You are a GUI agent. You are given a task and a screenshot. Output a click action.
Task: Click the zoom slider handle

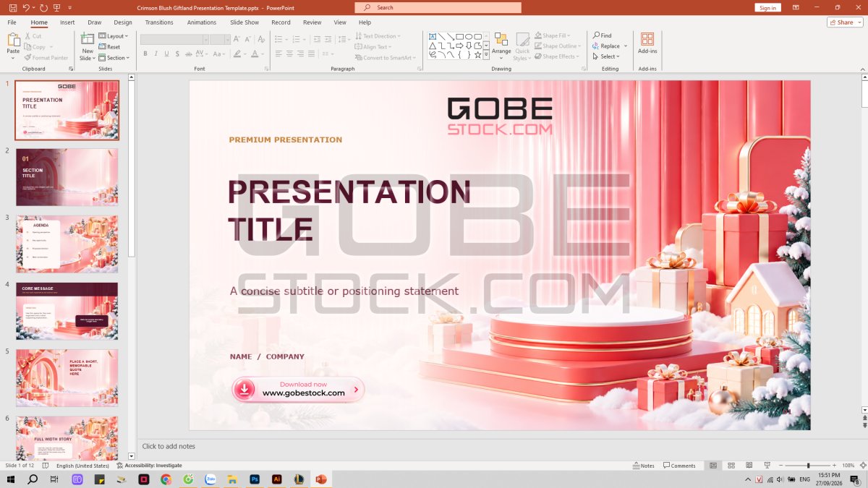click(x=809, y=466)
